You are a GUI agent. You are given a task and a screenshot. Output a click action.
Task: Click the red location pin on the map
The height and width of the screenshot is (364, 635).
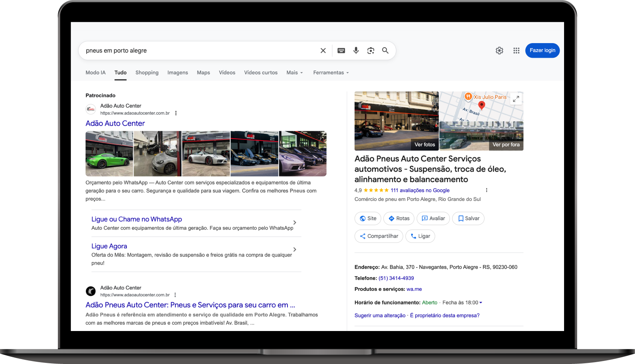click(482, 105)
